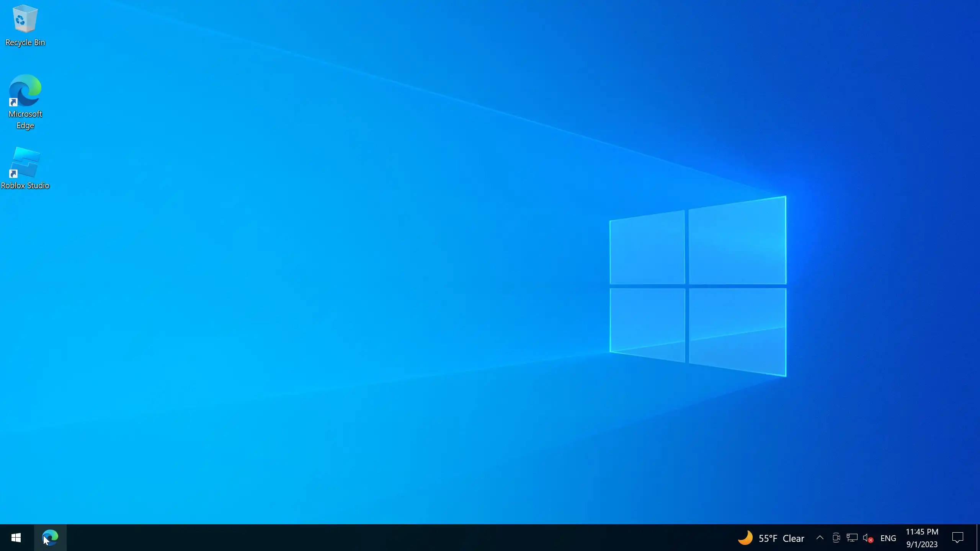Click the Meet Now camera tray icon

[x=836, y=538]
